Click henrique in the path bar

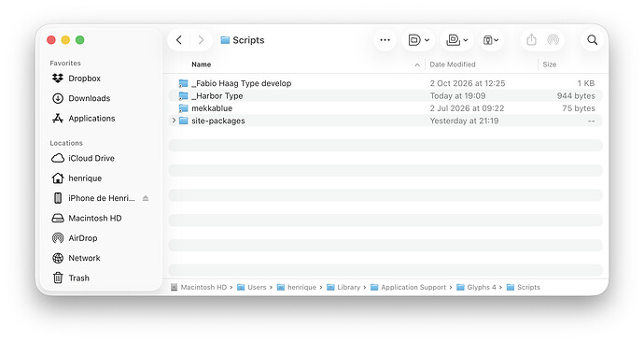point(297,287)
